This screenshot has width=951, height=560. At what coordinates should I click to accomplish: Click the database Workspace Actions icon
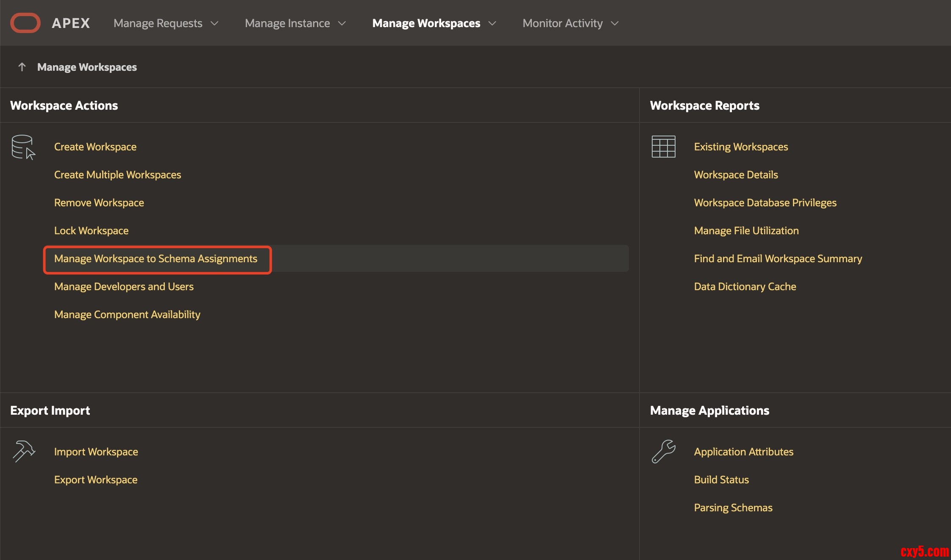(x=23, y=147)
